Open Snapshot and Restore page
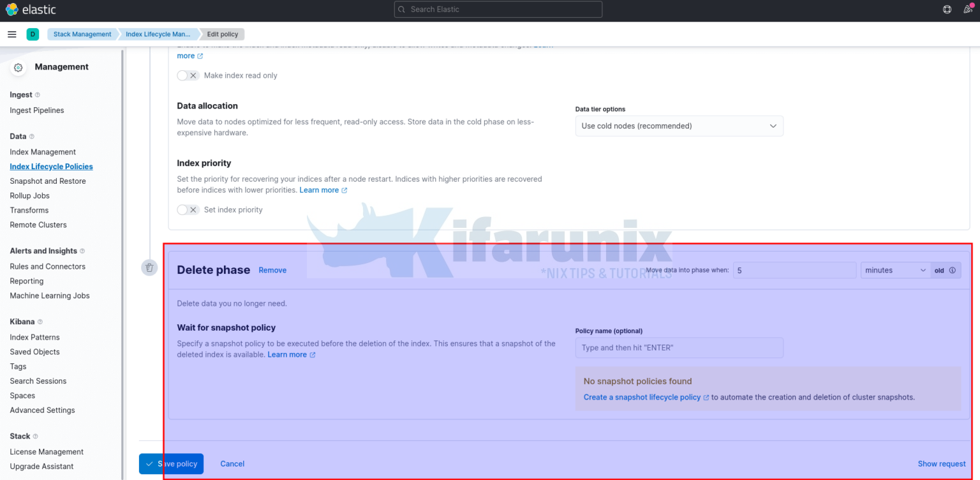Image resolution: width=980 pixels, height=480 pixels. [x=48, y=181]
